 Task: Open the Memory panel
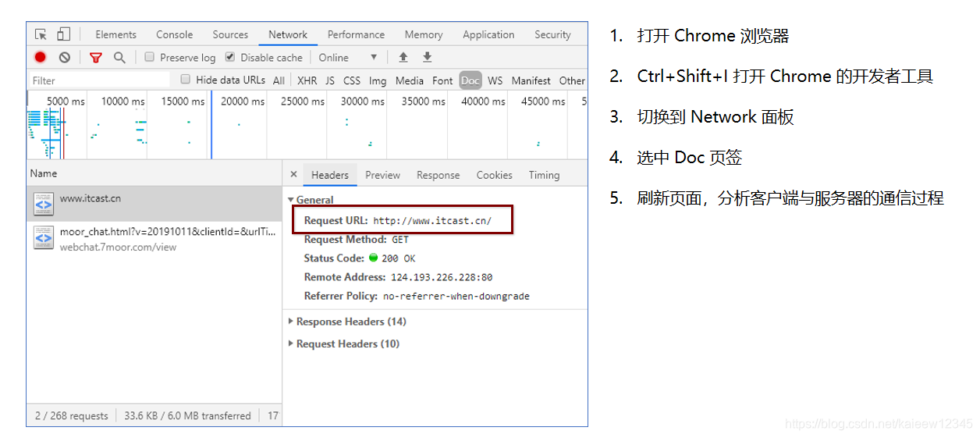point(424,34)
